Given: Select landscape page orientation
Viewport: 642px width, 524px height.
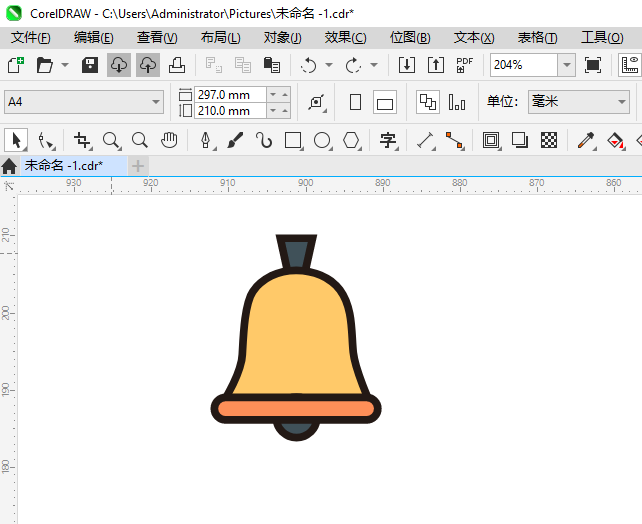Looking at the screenshot, I should (x=385, y=102).
